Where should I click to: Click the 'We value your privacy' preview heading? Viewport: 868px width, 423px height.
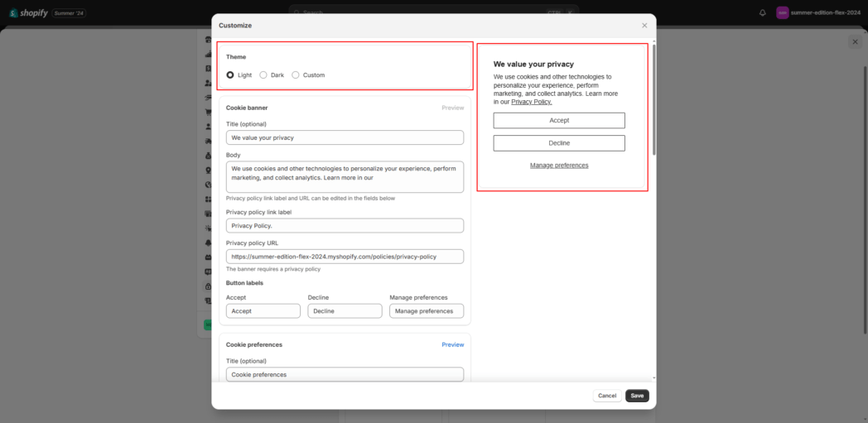click(533, 64)
